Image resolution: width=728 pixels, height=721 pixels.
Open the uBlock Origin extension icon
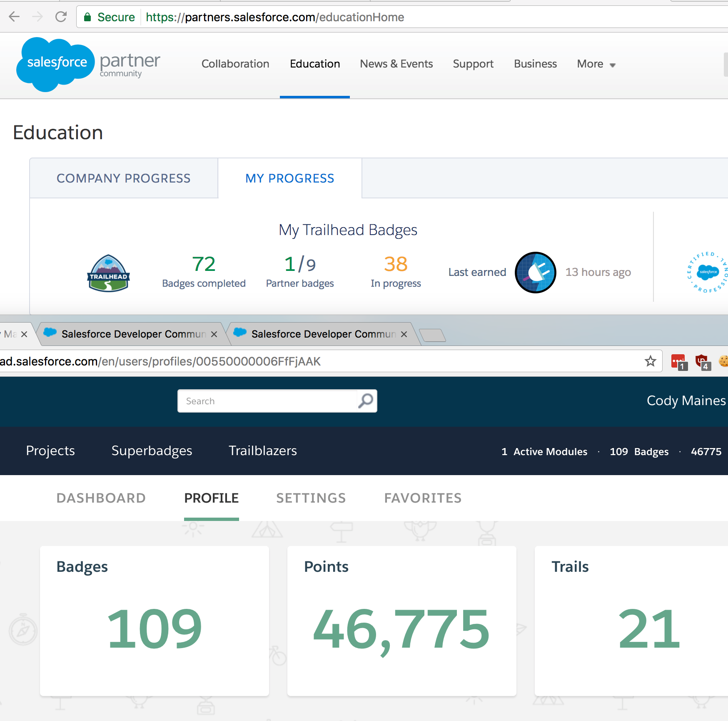click(703, 361)
